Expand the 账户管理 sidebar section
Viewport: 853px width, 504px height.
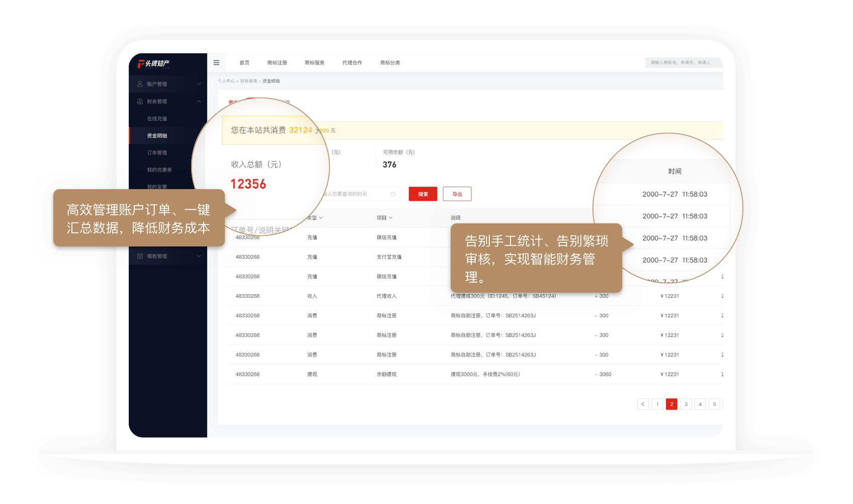coord(199,83)
